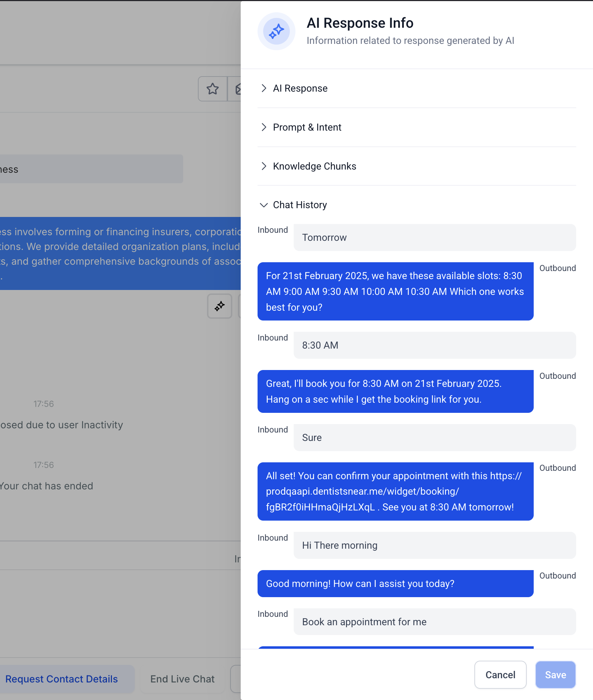Collapse the Chat History chevron
The image size is (593, 700).
pos(264,205)
